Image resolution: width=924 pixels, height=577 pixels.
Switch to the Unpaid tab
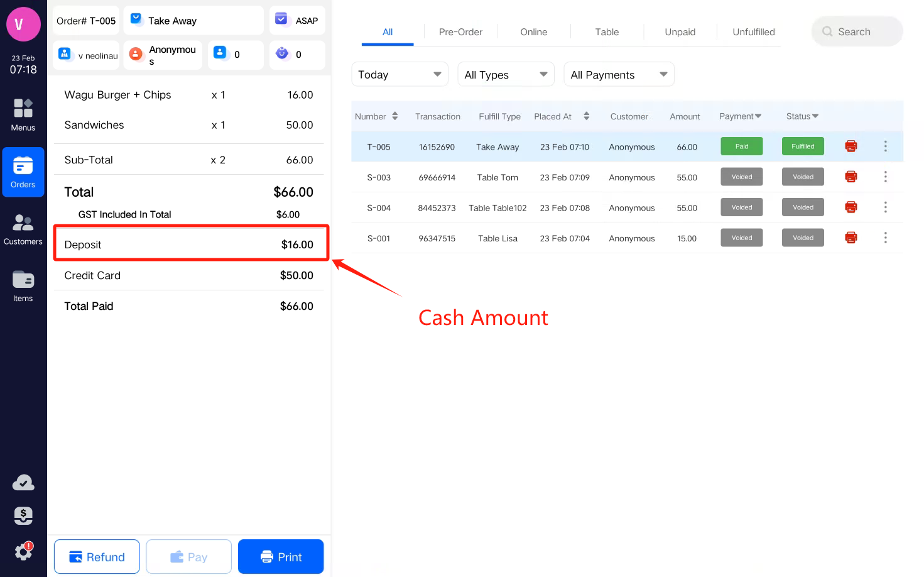click(680, 32)
